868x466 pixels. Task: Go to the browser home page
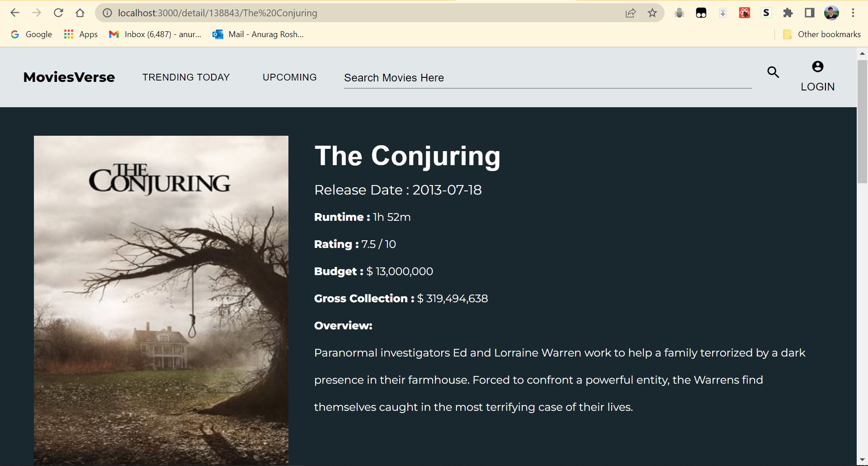click(x=80, y=13)
